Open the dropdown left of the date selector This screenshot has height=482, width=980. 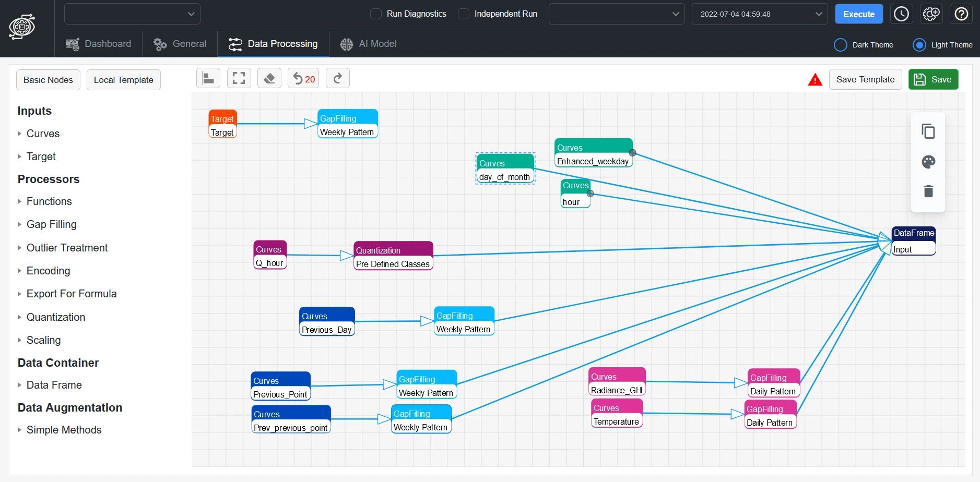click(617, 14)
